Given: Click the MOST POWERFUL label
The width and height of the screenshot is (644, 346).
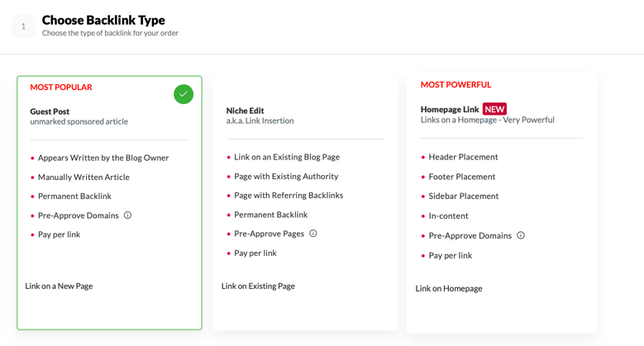Looking at the screenshot, I should coord(456,84).
